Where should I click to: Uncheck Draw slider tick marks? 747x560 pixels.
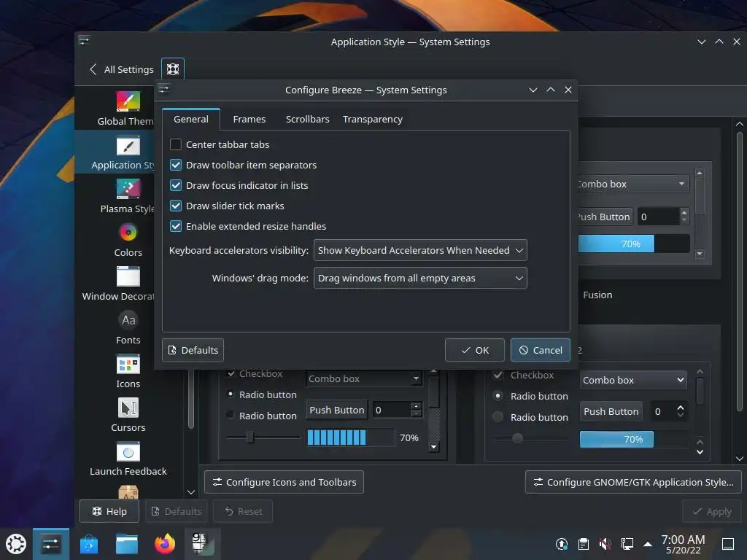(176, 206)
